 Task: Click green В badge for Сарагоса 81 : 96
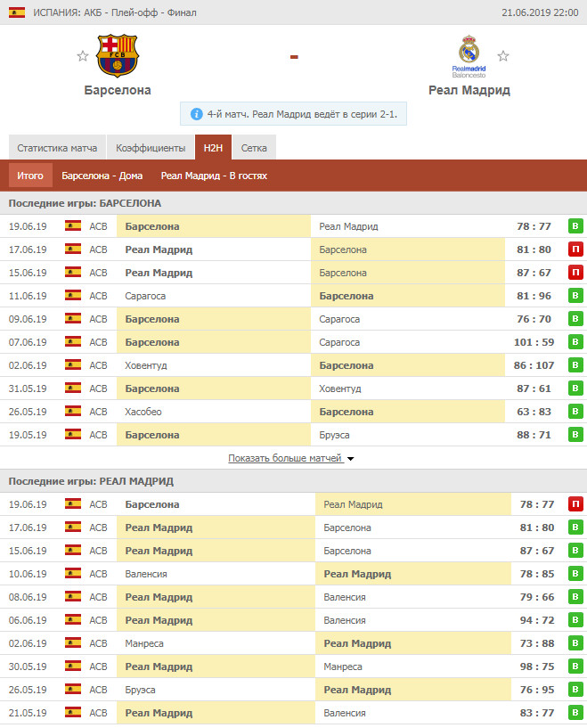(x=575, y=296)
